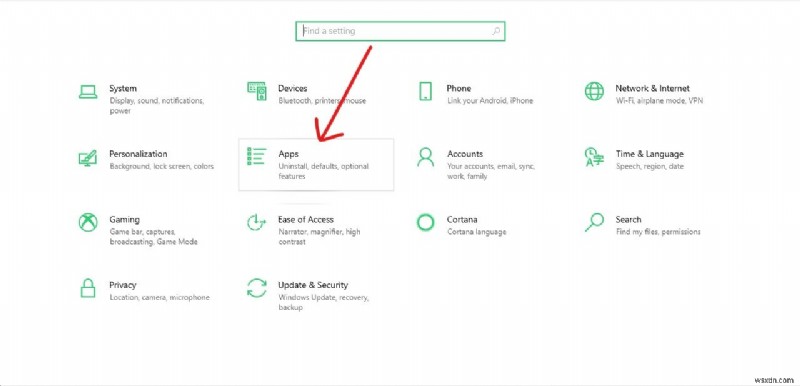Go to Ease of Access title
Screen dimensions: 800x386
pos(306,219)
